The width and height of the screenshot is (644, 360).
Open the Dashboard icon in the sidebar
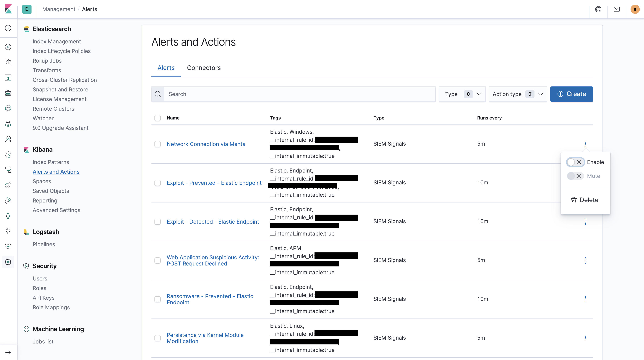click(8, 78)
